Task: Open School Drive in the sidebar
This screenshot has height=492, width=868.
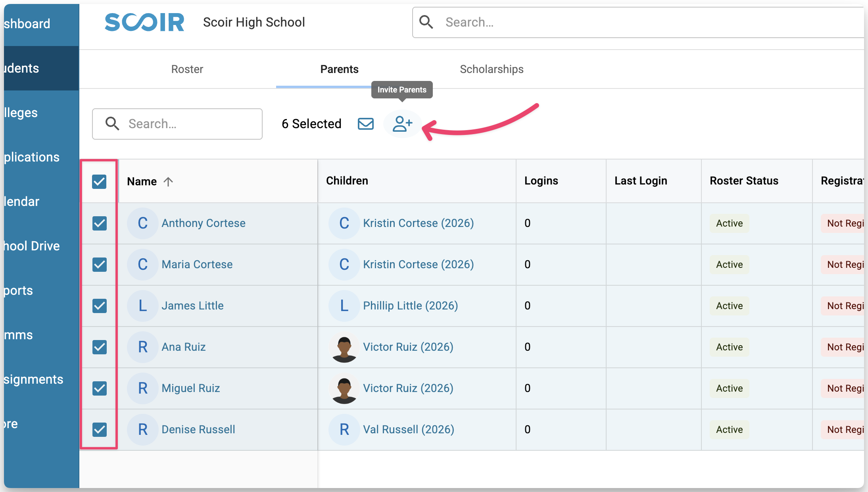Action: (x=32, y=246)
